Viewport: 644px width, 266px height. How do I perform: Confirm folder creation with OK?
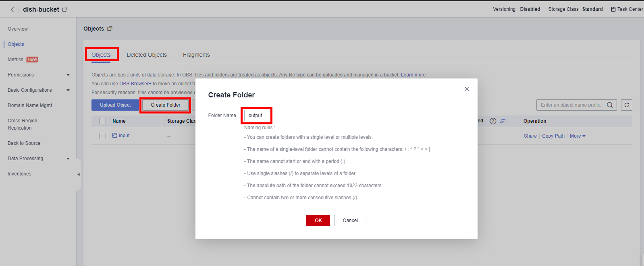(x=318, y=221)
